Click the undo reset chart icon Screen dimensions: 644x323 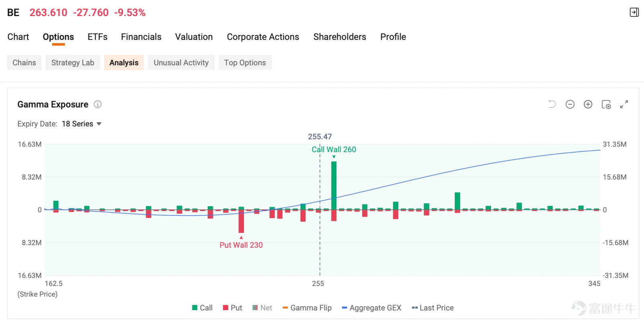(552, 104)
